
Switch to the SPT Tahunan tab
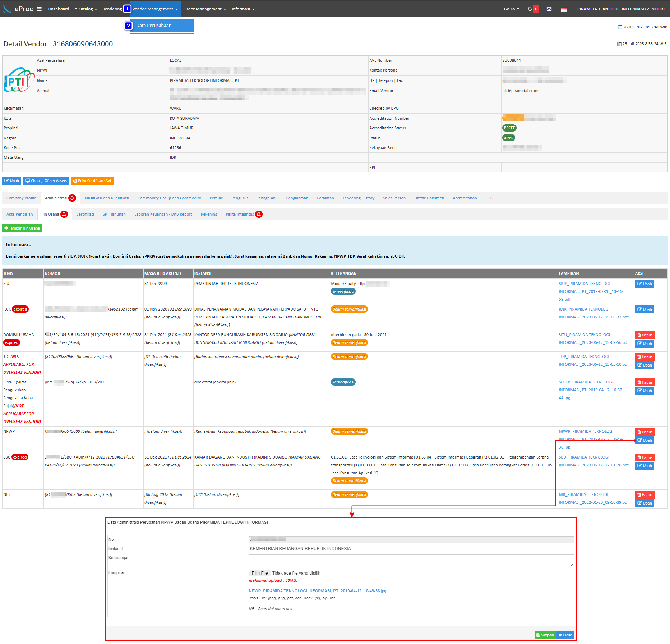point(114,214)
